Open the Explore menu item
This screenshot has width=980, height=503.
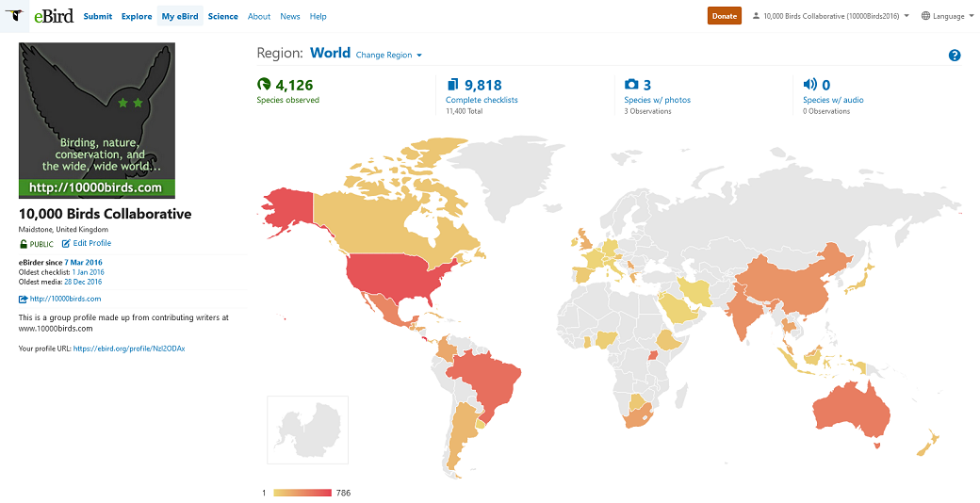click(137, 16)
